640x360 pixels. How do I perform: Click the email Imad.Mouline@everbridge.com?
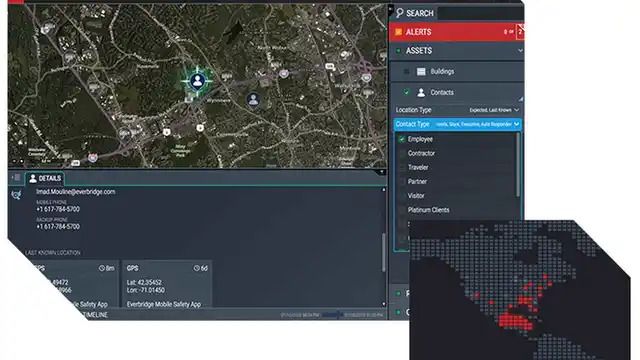(76, 192)
